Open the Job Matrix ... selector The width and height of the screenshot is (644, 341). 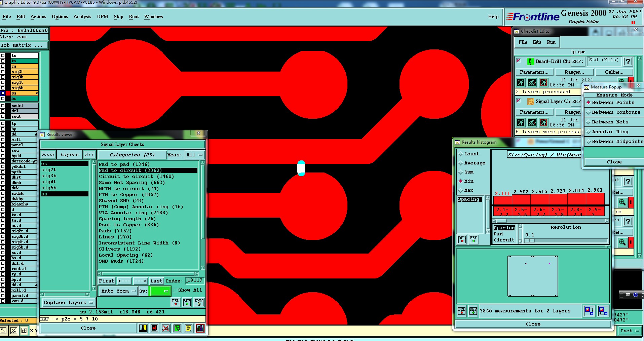coord(24,45)
